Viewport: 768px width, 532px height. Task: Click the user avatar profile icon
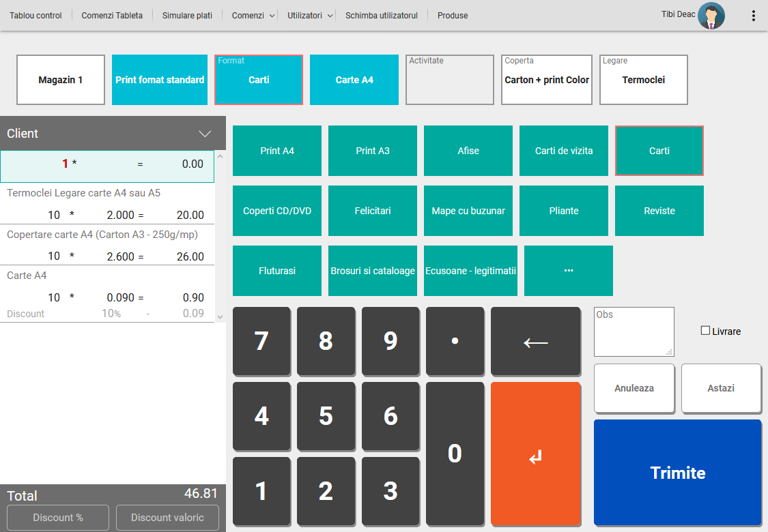711,16
